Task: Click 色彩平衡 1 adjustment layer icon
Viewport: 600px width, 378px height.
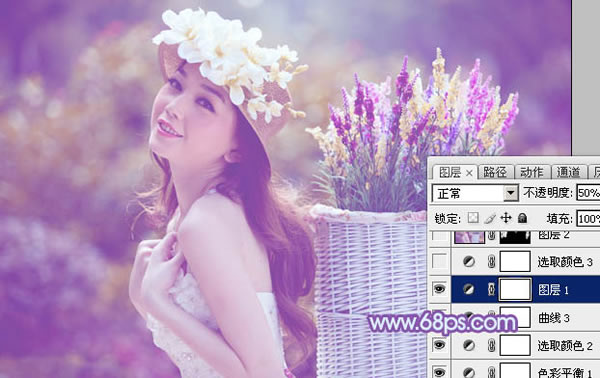Action: [x=469, y=373]
